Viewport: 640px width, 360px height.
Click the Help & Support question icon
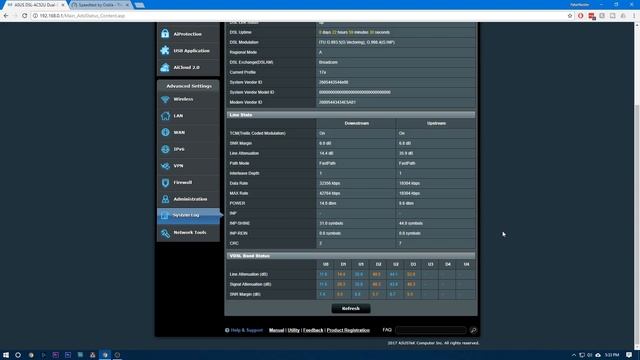[x=227, y=330]
